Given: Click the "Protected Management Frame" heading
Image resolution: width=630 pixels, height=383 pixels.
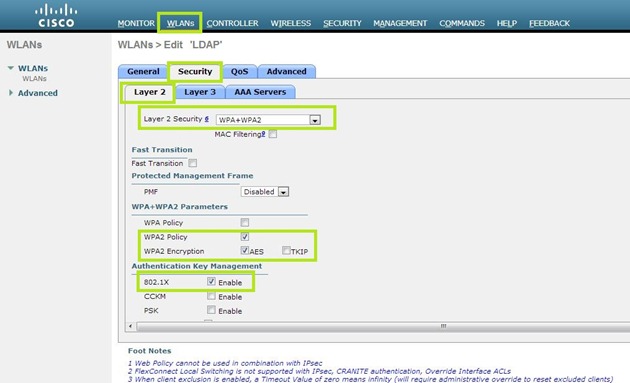Looking at the screenshot, I should pos(192,176).
